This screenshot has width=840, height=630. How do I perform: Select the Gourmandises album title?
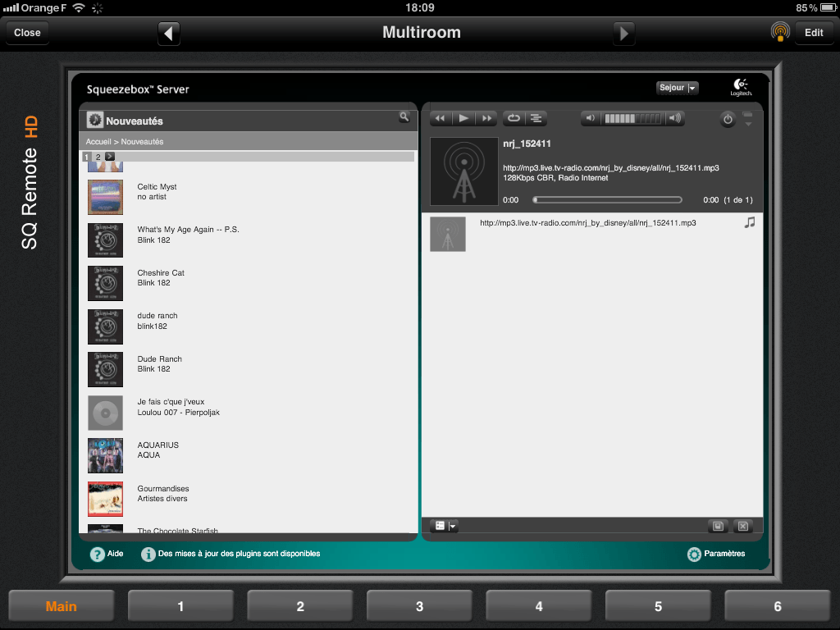click(x=163, y=489)
